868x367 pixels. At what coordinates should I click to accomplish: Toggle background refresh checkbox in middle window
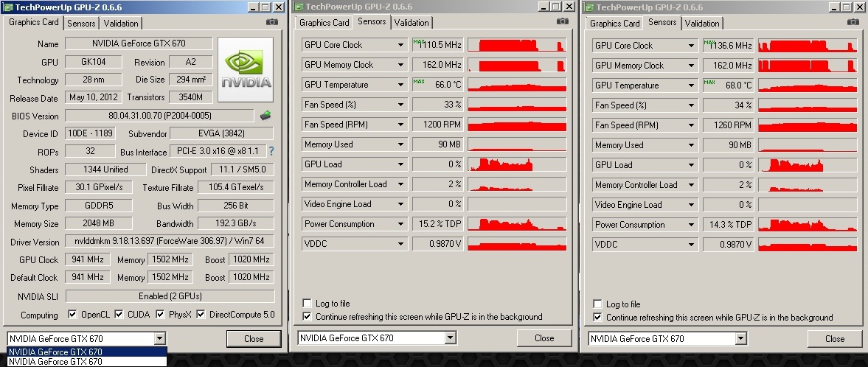(x=308, y=317)
